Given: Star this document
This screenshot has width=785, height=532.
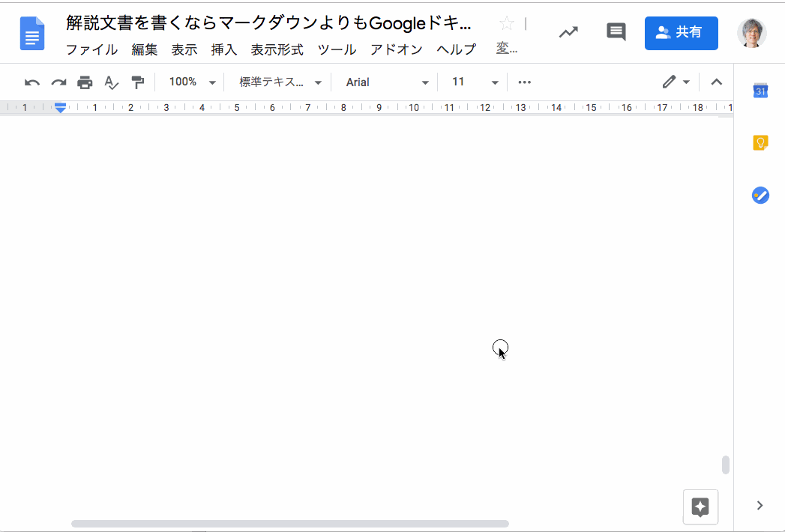Looking at the screenshot, I should click(x=506, y=23).
